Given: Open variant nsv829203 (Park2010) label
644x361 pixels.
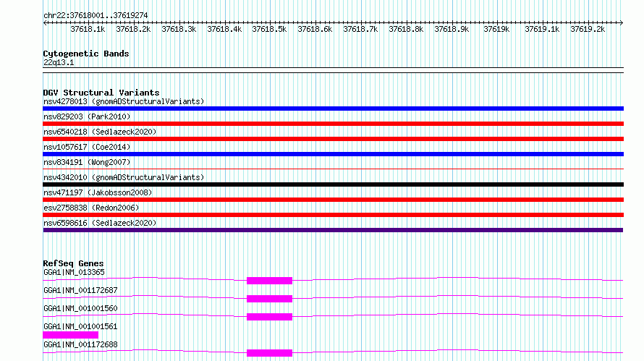Looking at the screenshot, I should (87, 116).
